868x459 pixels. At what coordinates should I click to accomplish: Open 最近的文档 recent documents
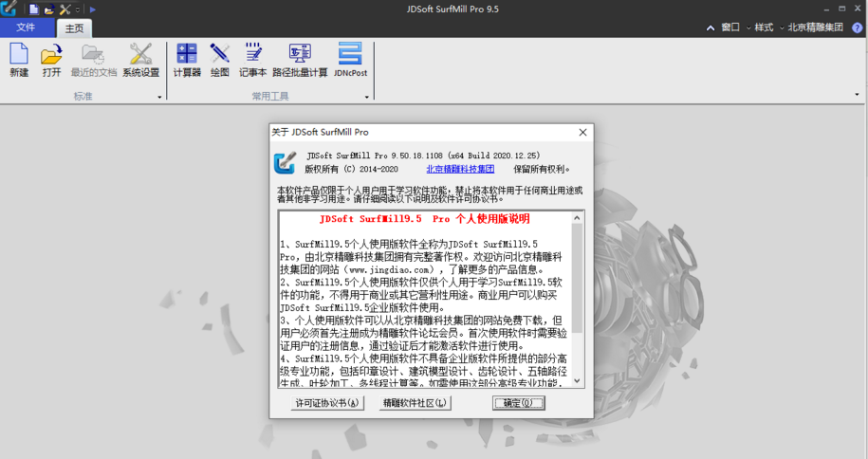[94, 61]
